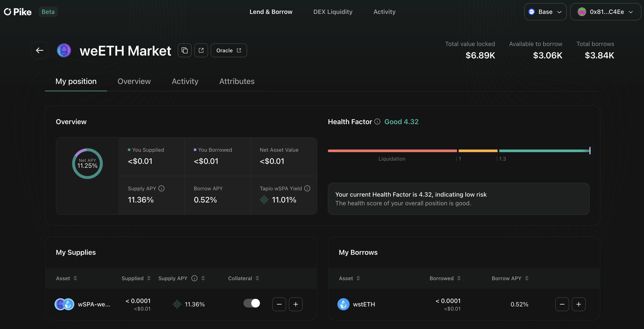Click the Health Factor info icon
The width and height of the screenshot is (644, 329).
[x=377, y=122]
